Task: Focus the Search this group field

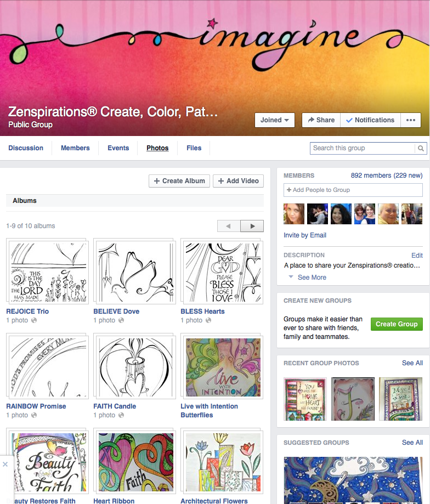Action: (x=363, y=148)
